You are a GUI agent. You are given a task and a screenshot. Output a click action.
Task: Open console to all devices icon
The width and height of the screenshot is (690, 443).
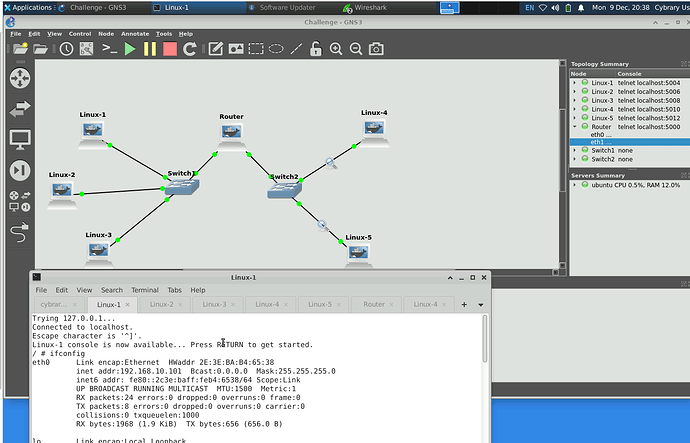point(110,48)
